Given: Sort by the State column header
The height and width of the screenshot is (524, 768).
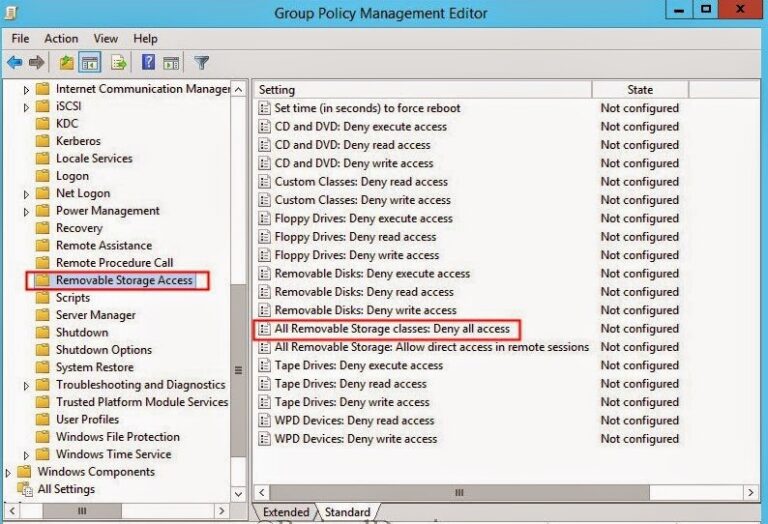Looking at the screenshot, I should (x=640, y=90).
